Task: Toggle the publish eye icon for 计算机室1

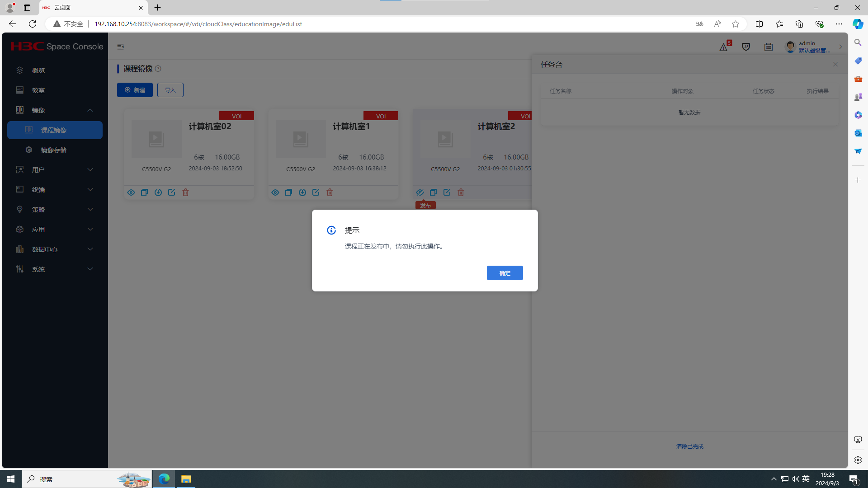Action: [275, 192]
